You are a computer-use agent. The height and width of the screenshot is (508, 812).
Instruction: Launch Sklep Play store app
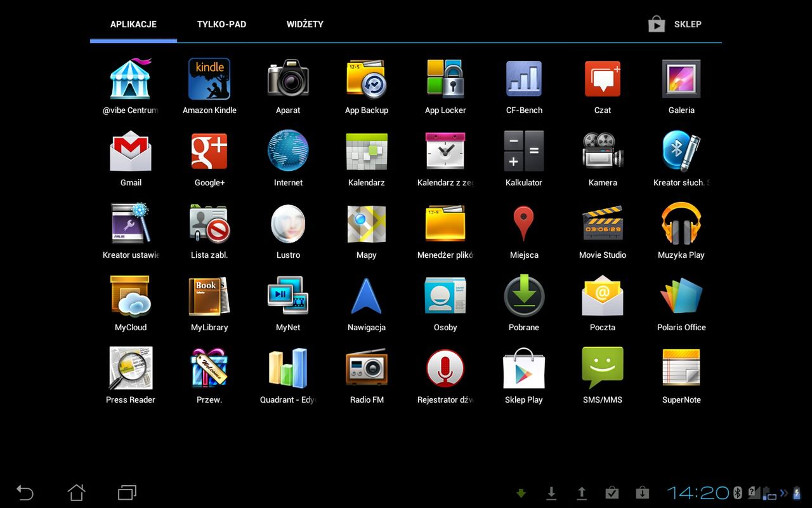(x=524, y=368)
